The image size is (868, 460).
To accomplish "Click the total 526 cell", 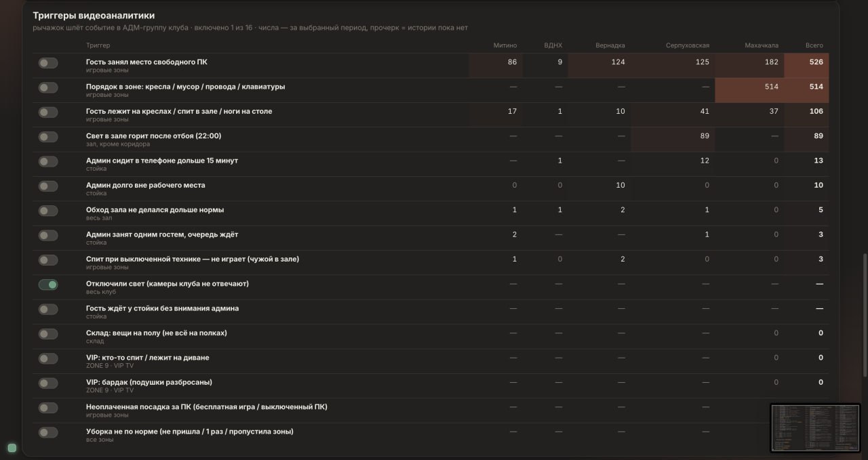I will [x=806, y=66].
